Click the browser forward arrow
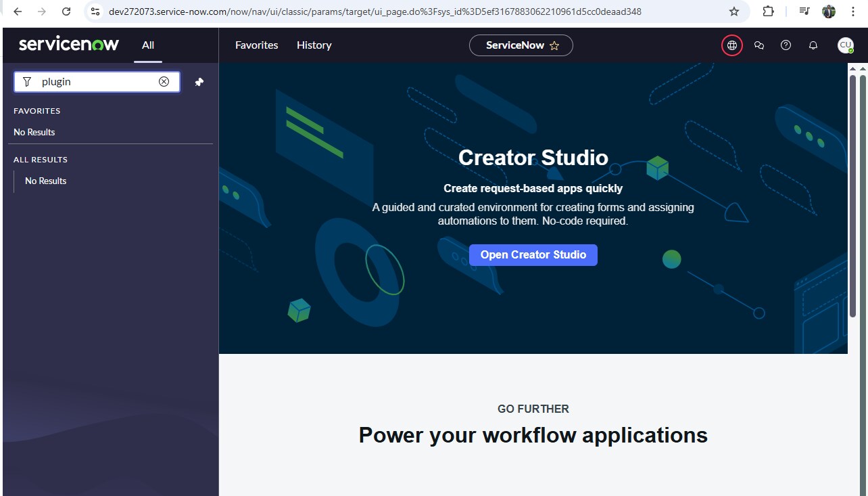This screenshot has width=868, height=496. [x=42, y=12]
